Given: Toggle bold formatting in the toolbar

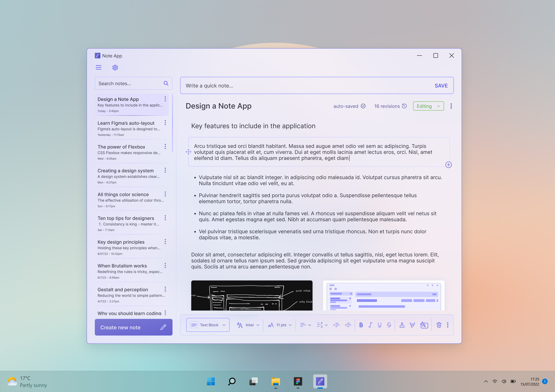Looking at the screenshot, I should pos(361,325).
